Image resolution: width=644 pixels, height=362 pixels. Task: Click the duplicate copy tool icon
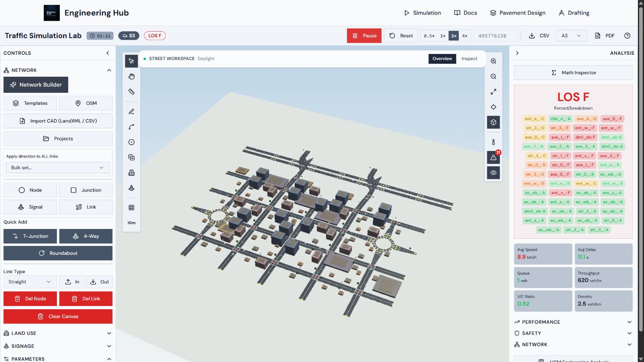(131, 157)
